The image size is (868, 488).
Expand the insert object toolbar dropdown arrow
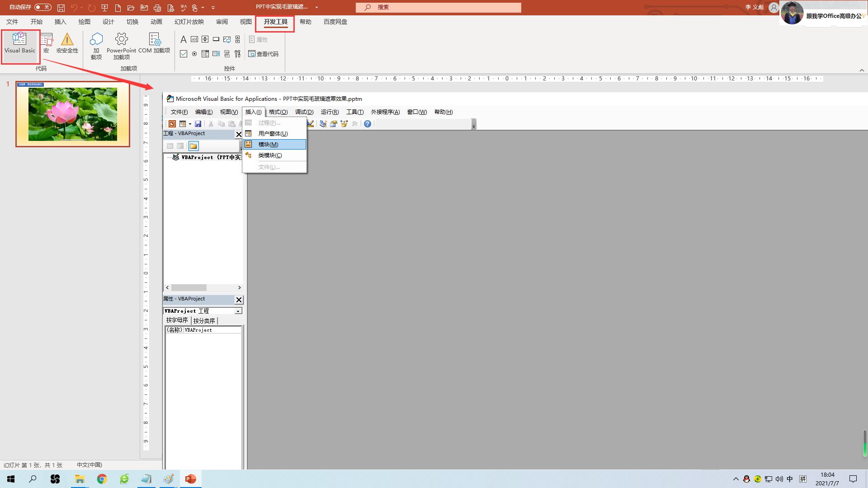pyautogui.click(x=190, y=124)
